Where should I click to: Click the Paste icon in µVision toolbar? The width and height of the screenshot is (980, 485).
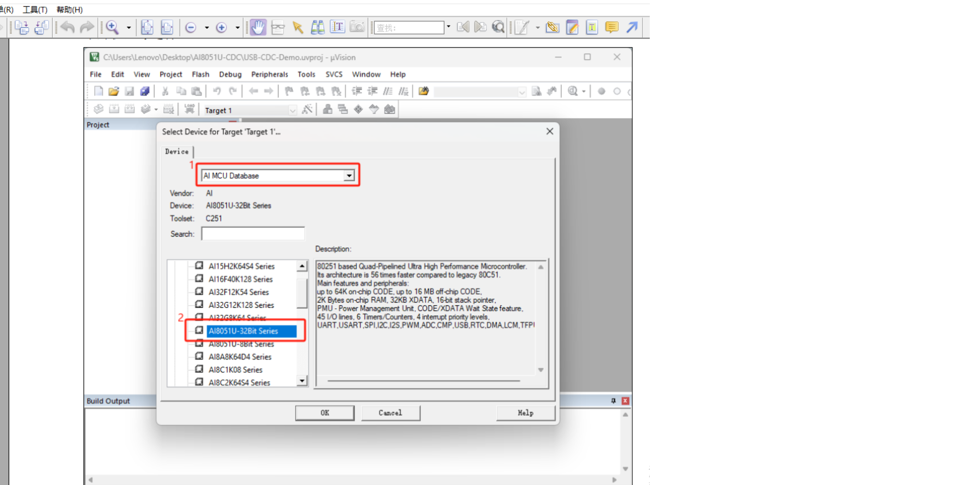[196, 91]
